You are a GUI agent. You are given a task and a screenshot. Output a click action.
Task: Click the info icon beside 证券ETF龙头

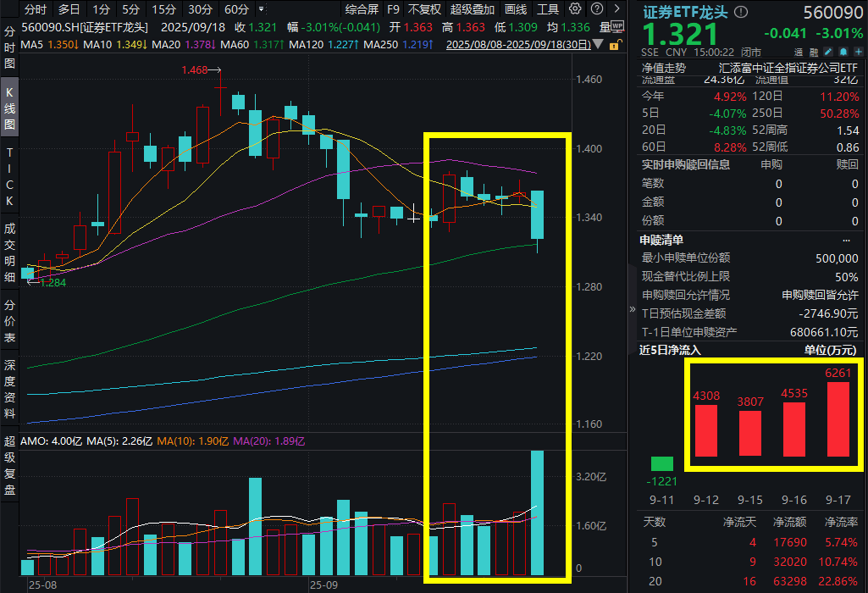click(739, 10)
